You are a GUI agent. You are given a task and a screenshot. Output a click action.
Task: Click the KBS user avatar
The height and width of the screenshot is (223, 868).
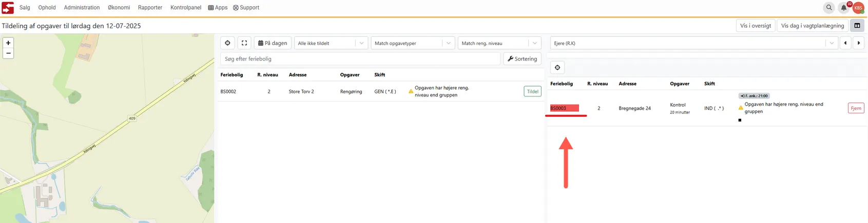(858, 8)
